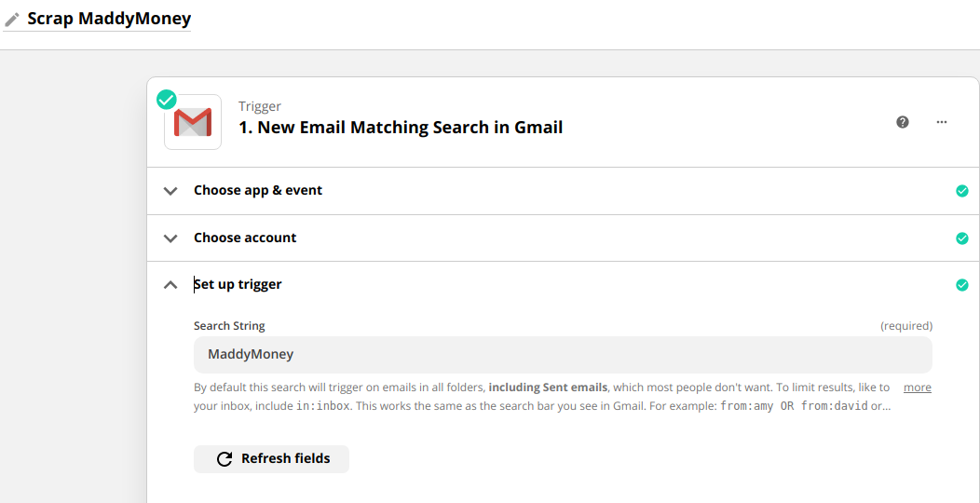The image size is (980, 503).
Task: Click the Search String field label
Action: coord(229,326)
